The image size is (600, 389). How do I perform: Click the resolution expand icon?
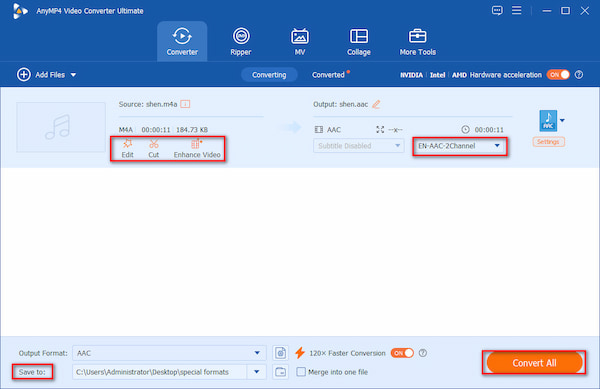[x=380, y=130]
